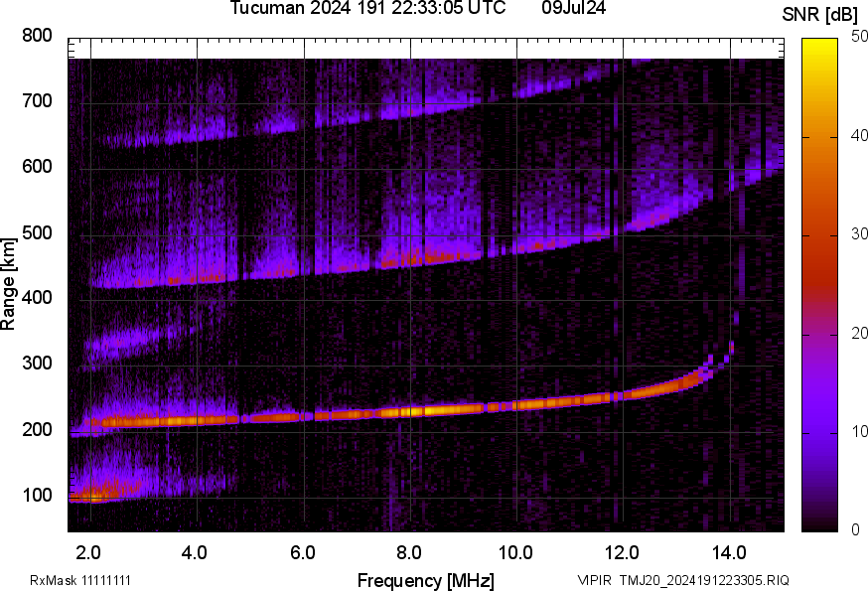Click the colorbar tick label '30'

[859, 234]
